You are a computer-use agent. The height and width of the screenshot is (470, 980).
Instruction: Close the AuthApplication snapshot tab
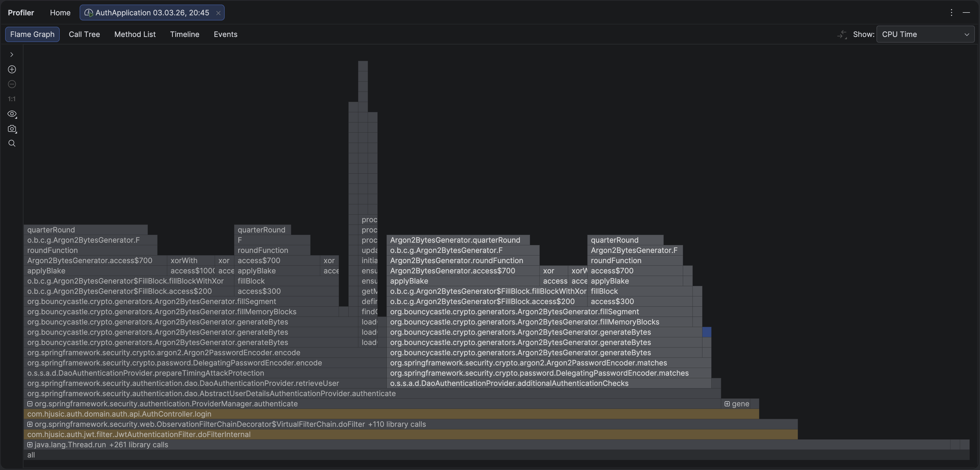click(218, 13)
